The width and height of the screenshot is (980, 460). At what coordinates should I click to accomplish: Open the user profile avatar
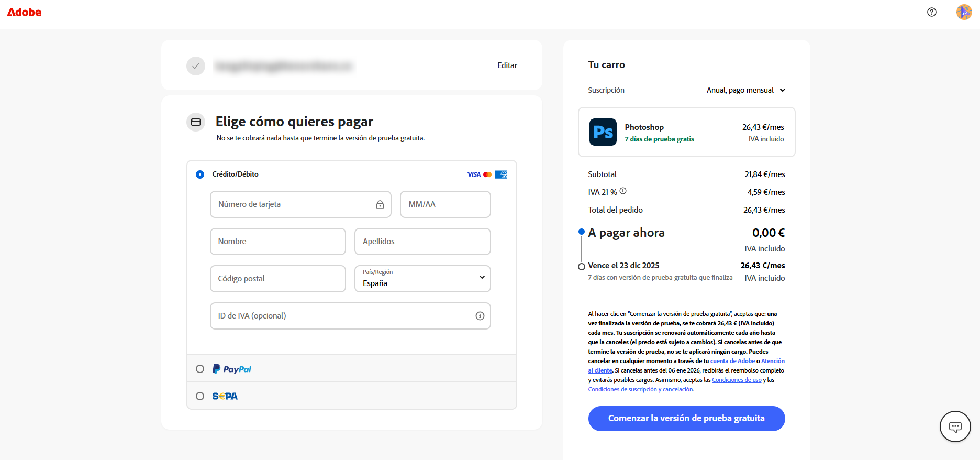click(964, 12)
